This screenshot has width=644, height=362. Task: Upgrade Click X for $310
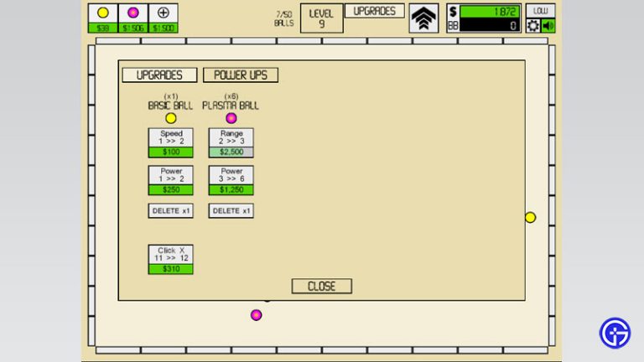171,259
